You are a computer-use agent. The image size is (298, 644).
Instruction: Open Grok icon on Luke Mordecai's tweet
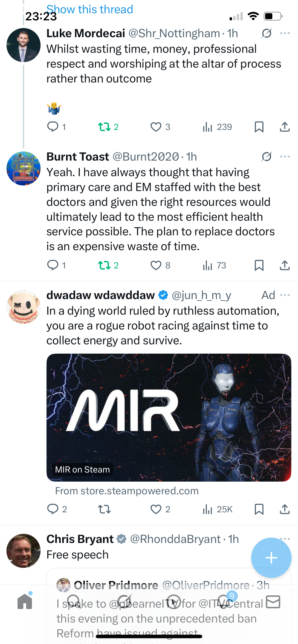pos(267,33)
